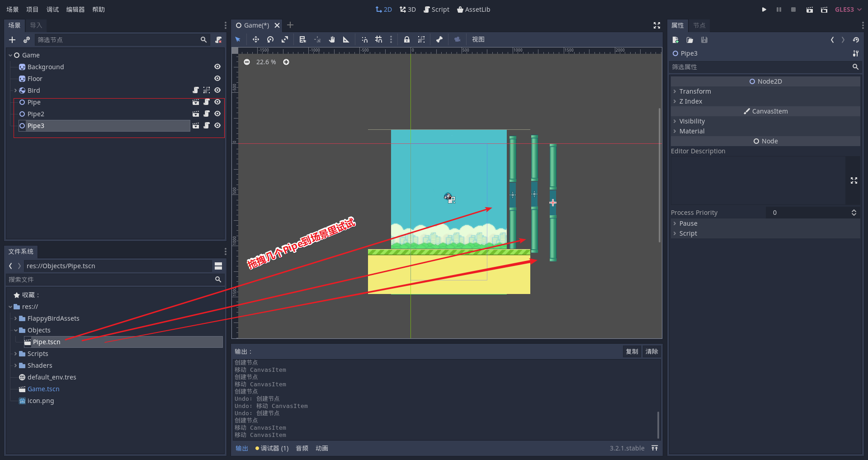868x460 pixels.
Task: Open Pipe2 instanced scene in editor icon
Action: 196,114
